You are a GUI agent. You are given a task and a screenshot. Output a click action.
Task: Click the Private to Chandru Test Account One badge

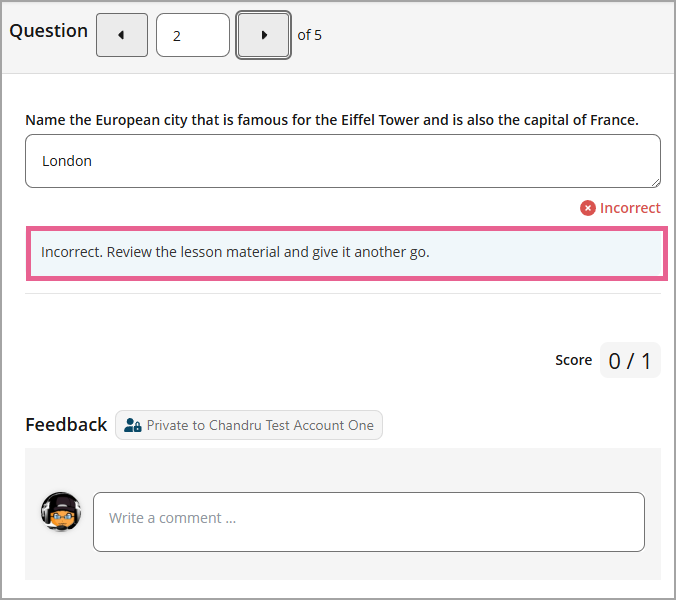tap(249, 425)
